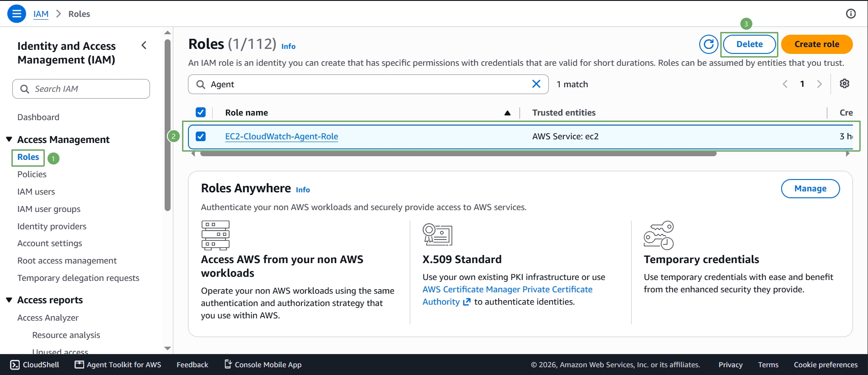Open CloudShell from the footer
The width and height of the screenshot is (868, 375).
pyautogui.click(x=35, y=364)
